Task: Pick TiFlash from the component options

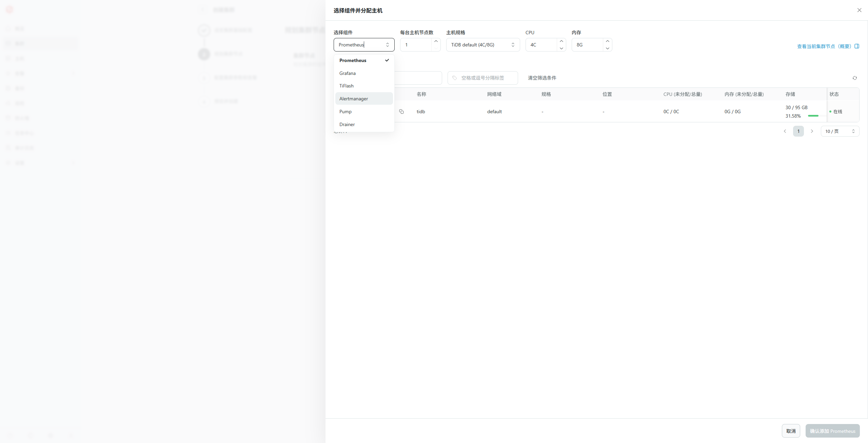Action: (347, 86)
